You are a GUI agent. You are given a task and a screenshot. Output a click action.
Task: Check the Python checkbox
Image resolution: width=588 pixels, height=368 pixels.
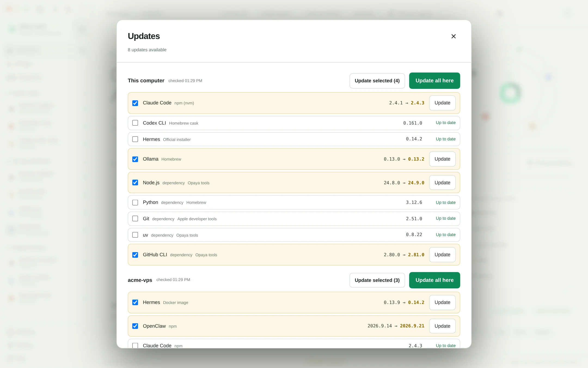[135, 203]
